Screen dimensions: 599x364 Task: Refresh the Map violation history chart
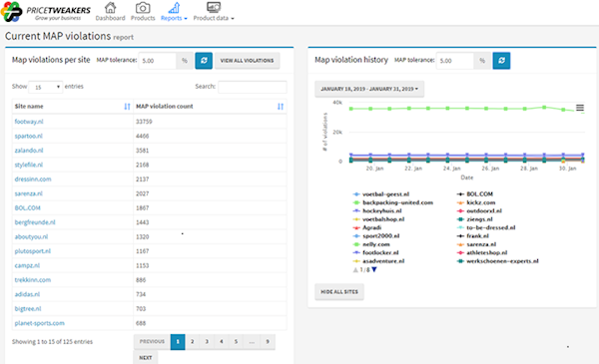(501, 61)
